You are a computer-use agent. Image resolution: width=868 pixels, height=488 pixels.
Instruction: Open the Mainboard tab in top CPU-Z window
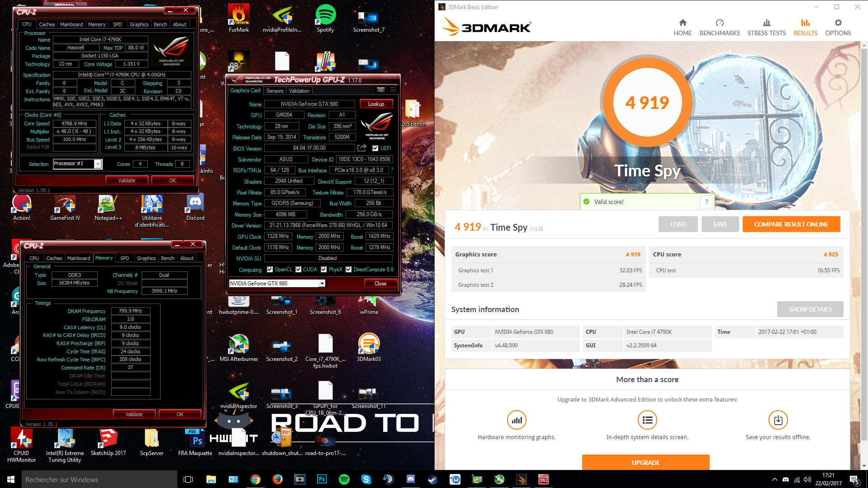coord(71,24)
